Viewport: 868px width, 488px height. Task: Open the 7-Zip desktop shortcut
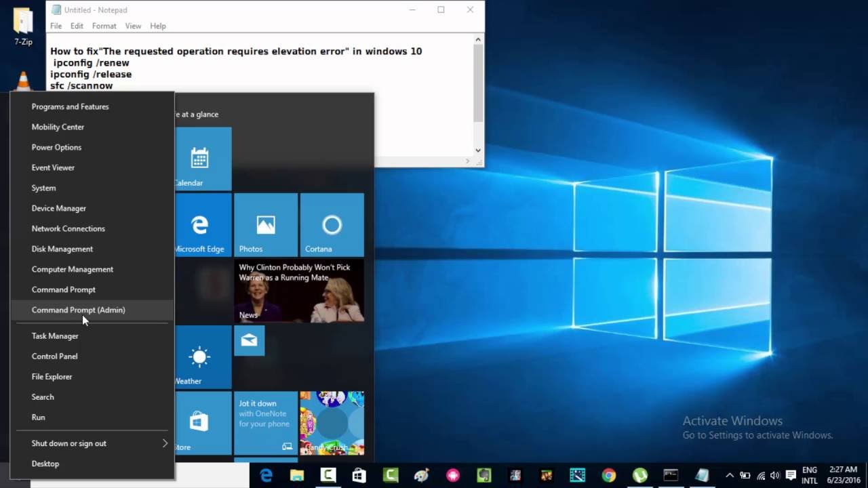(x=23, y=27)
